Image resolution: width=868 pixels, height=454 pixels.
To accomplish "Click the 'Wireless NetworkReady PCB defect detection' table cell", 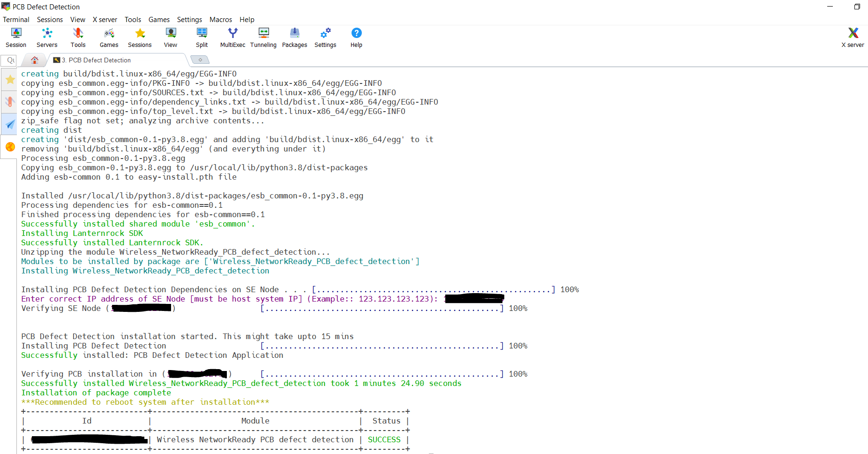I will [x=255, y=439].
